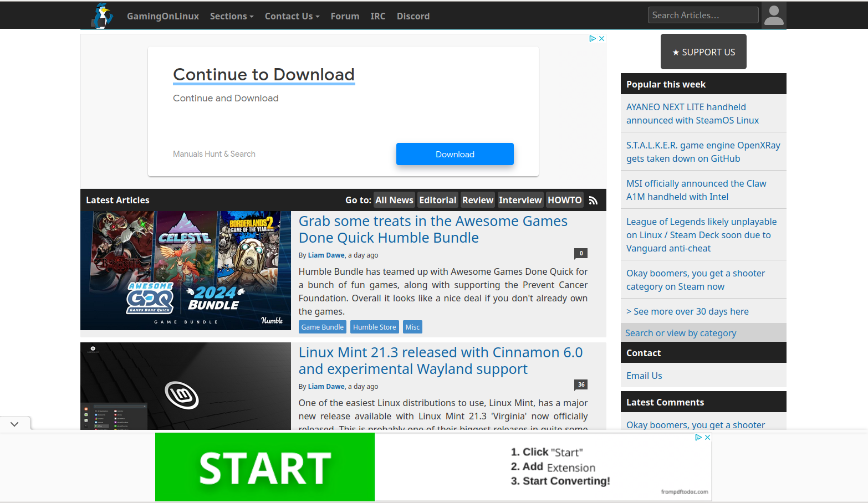Click the Email Us link

(x=644, y=376)
